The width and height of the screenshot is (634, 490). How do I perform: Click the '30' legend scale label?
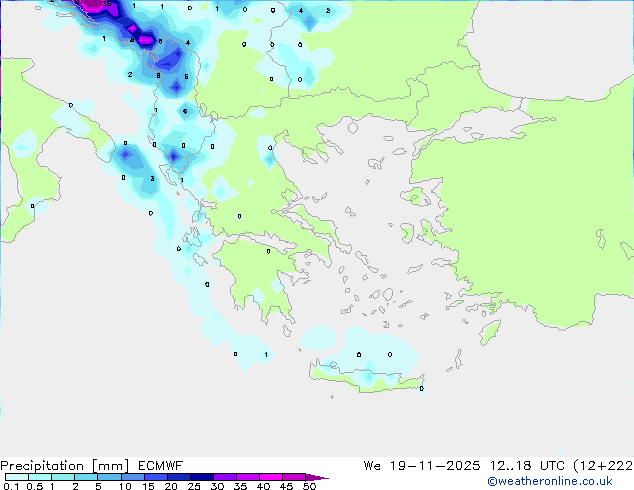[217, 486]
